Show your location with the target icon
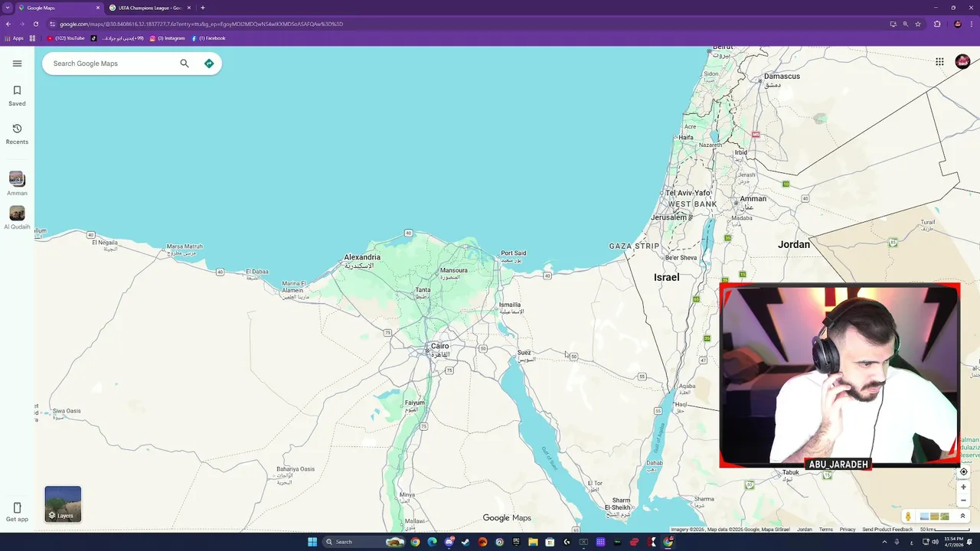Image resolution: width=980 pixels, height=551 pixels. [x=963, y=472]
